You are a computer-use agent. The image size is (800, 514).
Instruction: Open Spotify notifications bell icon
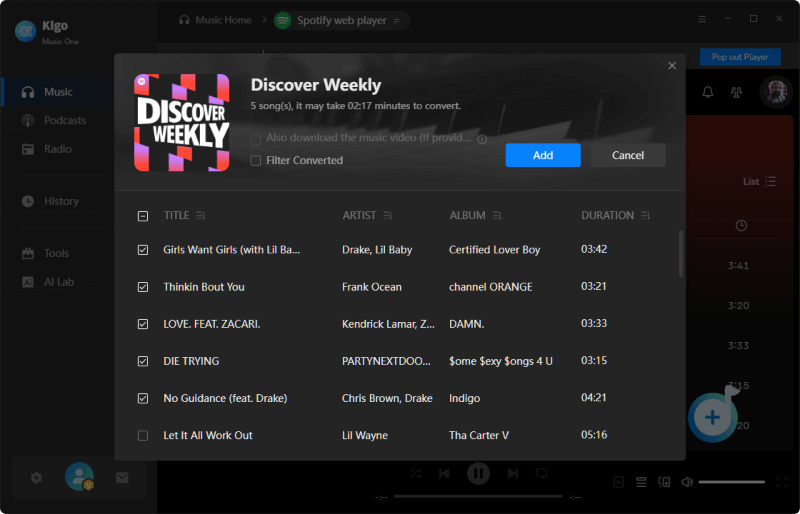pos(708,92)
